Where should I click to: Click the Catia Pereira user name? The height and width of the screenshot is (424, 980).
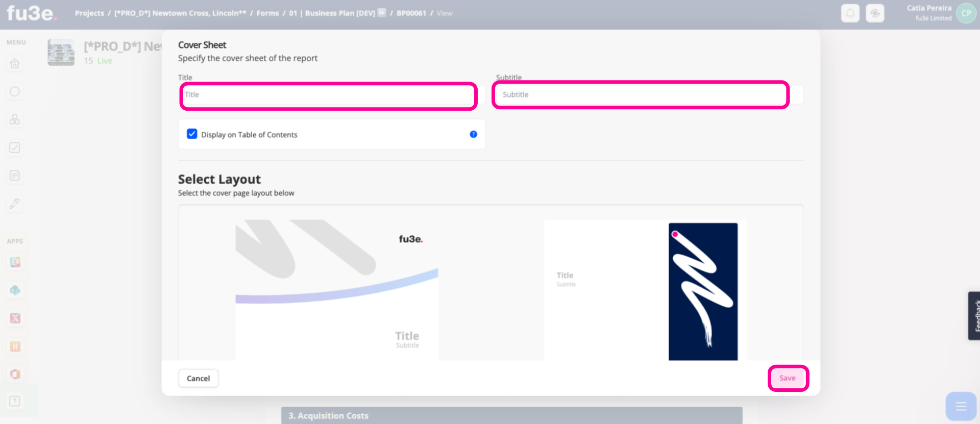click(929, 8)
